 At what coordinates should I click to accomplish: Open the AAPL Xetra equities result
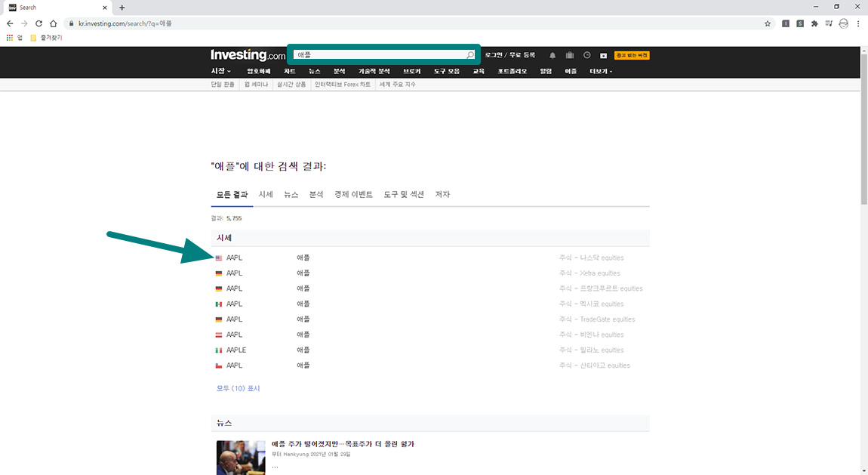pos(430,273)
